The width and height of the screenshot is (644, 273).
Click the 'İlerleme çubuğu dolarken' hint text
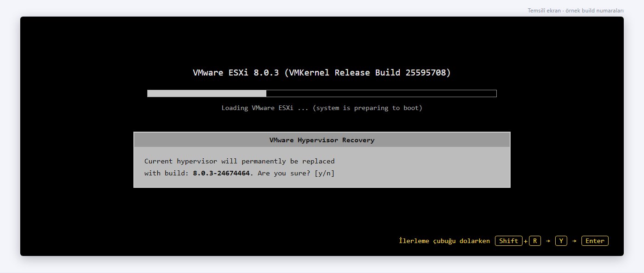pos(444,241)
